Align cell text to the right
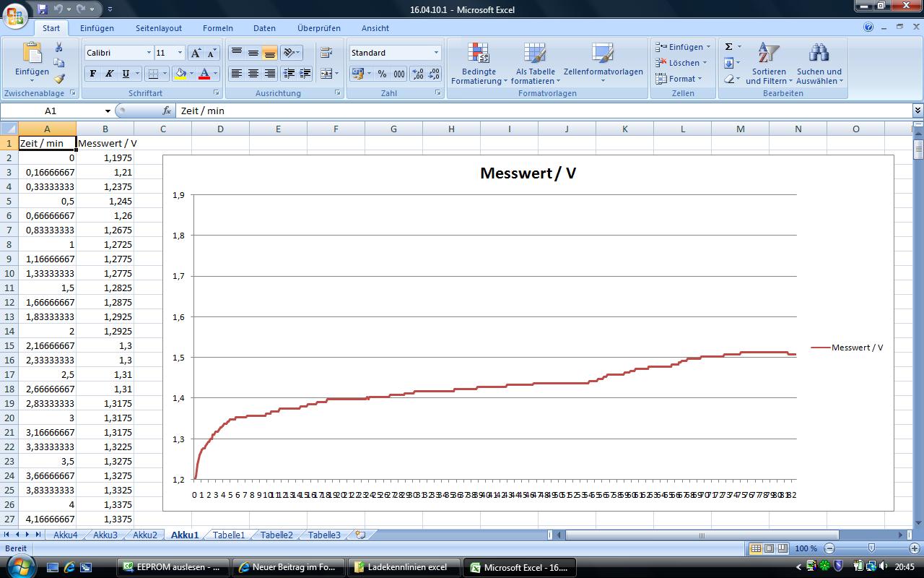Viewport: 924px width, 578px height. 269,74
